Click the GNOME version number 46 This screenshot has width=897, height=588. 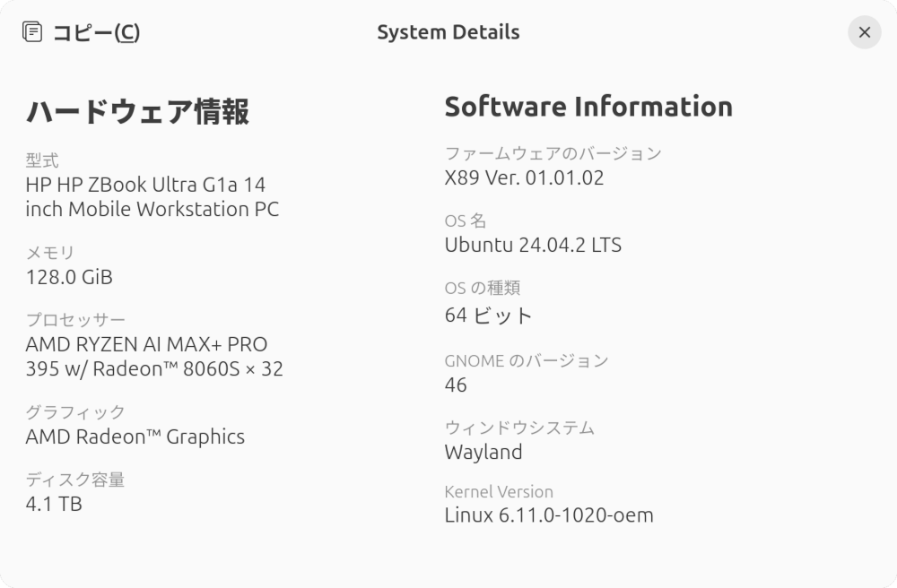coord(455,385)
